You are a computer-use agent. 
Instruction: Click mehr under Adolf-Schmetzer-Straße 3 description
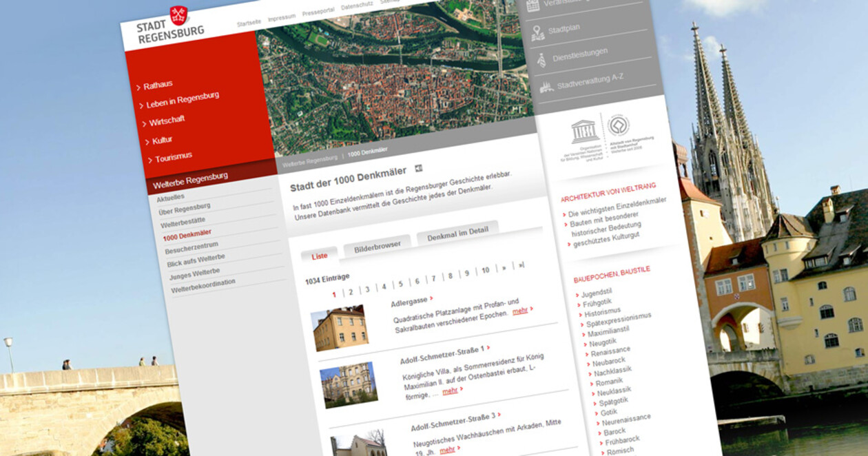pyautogui.click(x=447, y=450)
